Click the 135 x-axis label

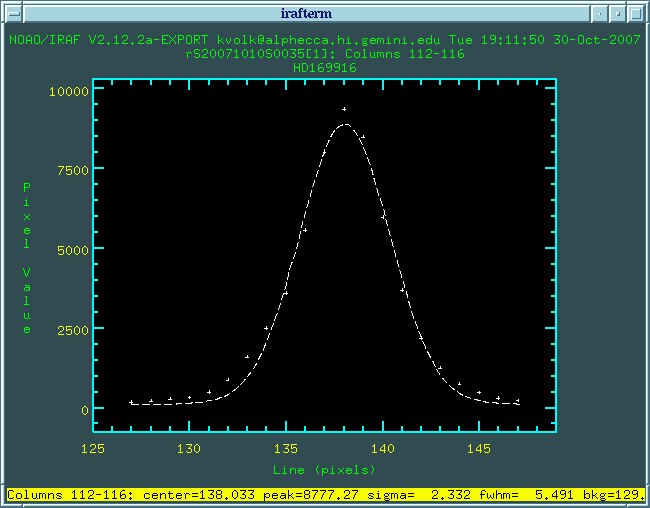click(x=286, y=449)
